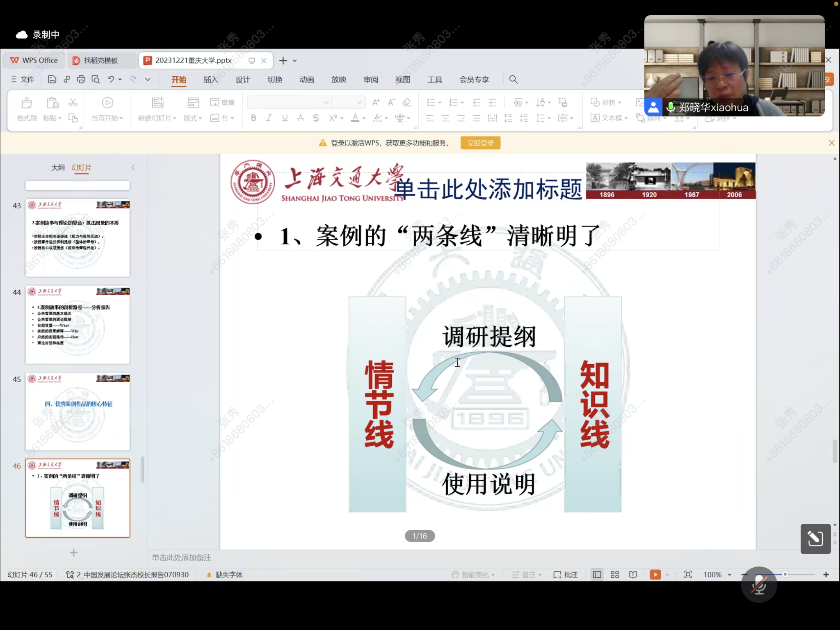840x630 pixels.
Task: Click the Italic formatting icon
Action: (x=269, y=118)
